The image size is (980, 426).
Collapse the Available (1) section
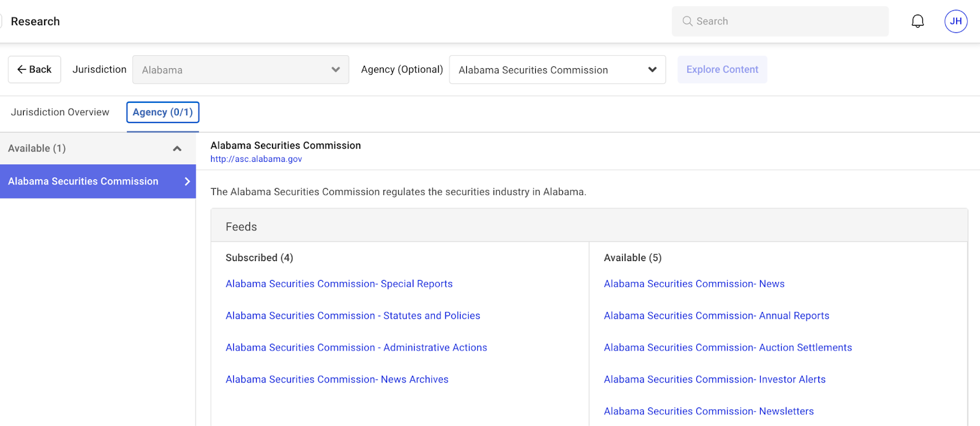point(177,148)
